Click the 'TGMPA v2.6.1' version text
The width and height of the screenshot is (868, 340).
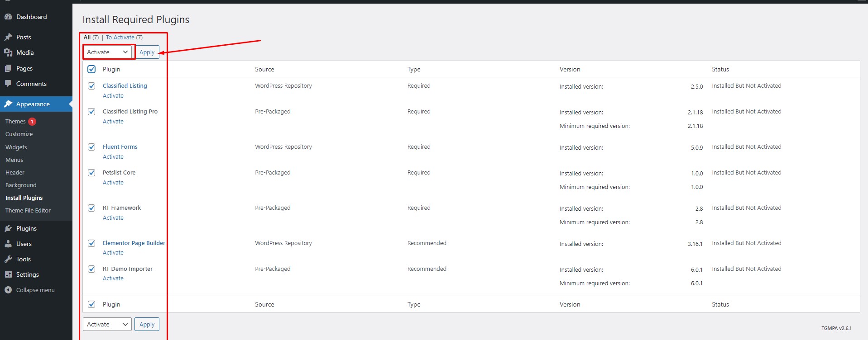tap(836, 328)
